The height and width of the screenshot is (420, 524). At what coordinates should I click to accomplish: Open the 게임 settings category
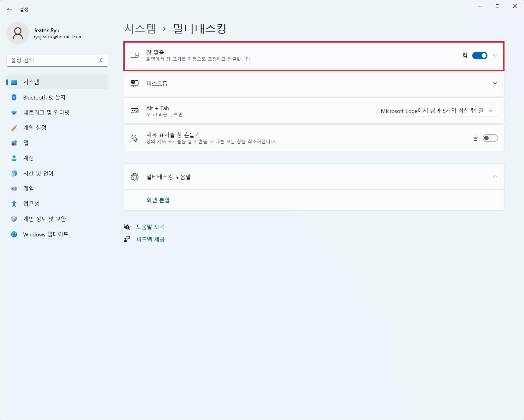pos(57,189)
